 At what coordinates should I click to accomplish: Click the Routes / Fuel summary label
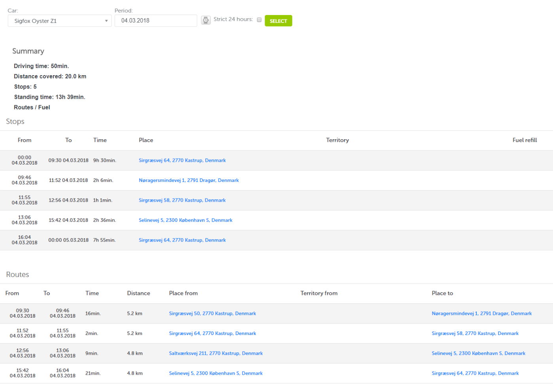[x=32, y=108]
